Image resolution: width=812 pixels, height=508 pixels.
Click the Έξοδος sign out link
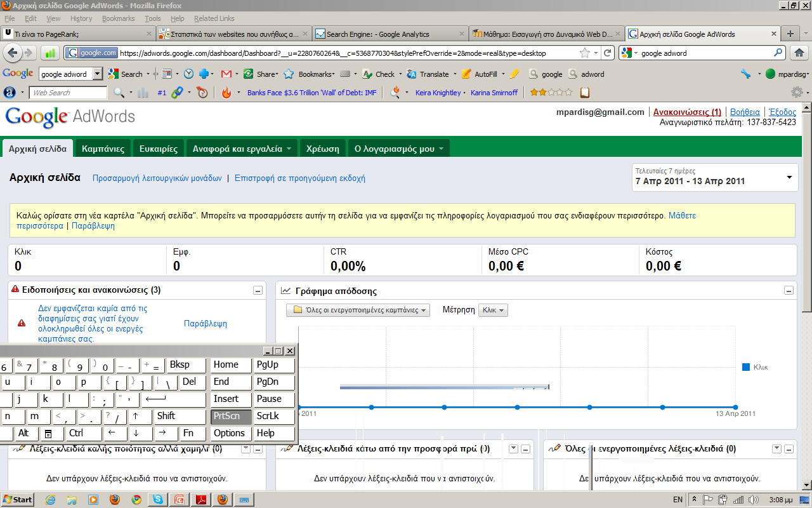pyautogui.click(x=782, y=112)
